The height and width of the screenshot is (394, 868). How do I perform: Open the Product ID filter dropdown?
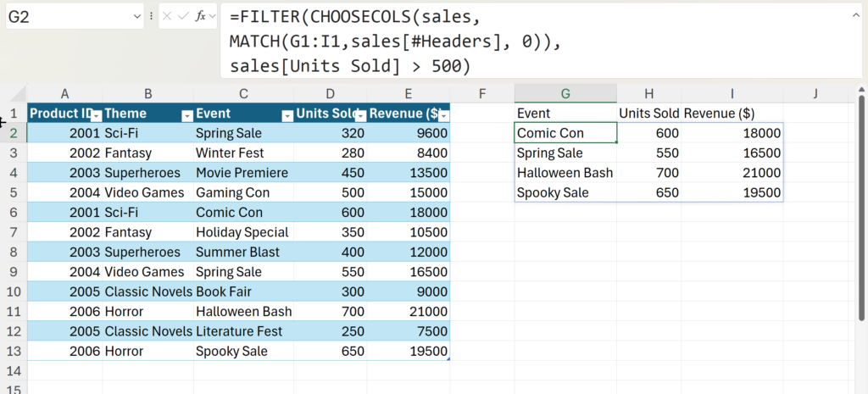[x=96, y=115]
